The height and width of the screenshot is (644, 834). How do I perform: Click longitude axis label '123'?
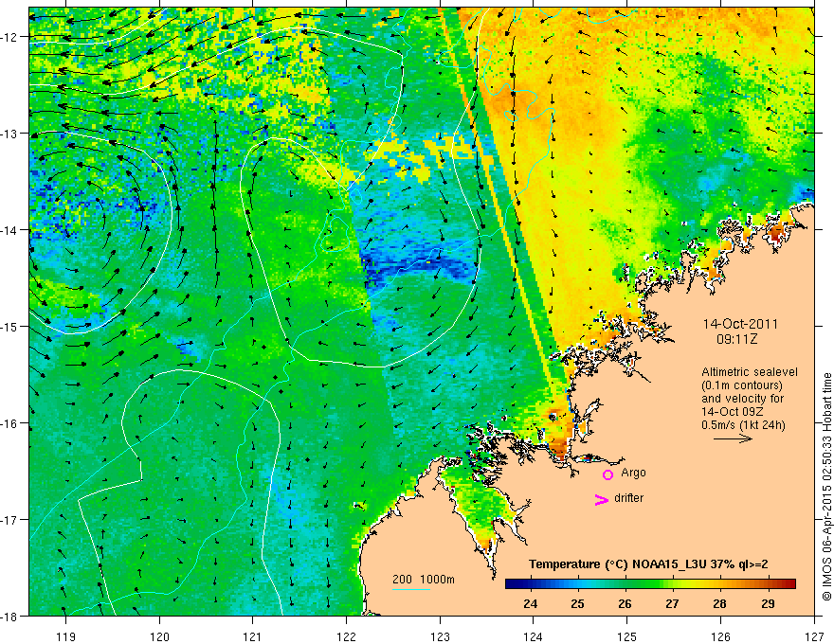440,636
